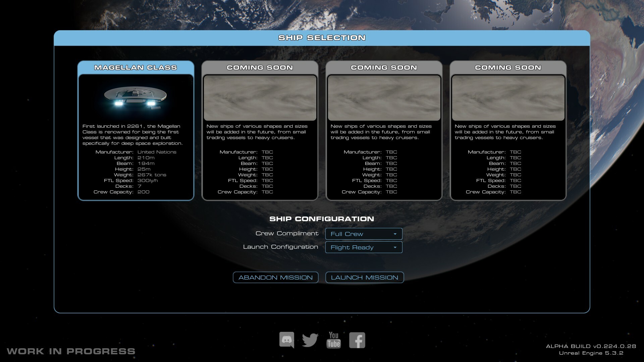The image size is (644, 362).
Task: Click the fourth Coming Soon ship placeholder image
Action: [x=508, y=98]
